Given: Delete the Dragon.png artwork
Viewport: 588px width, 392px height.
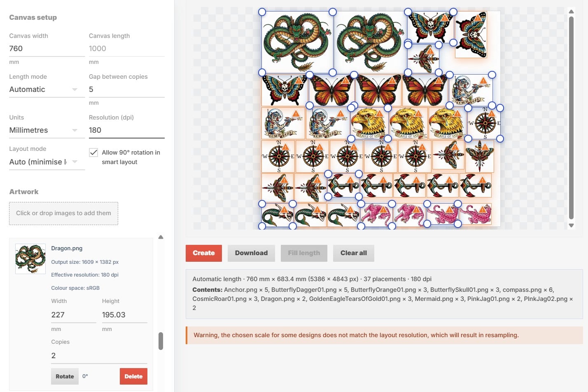Looking at the screenshot, I should pyautogui.click(x=133, y=376).
